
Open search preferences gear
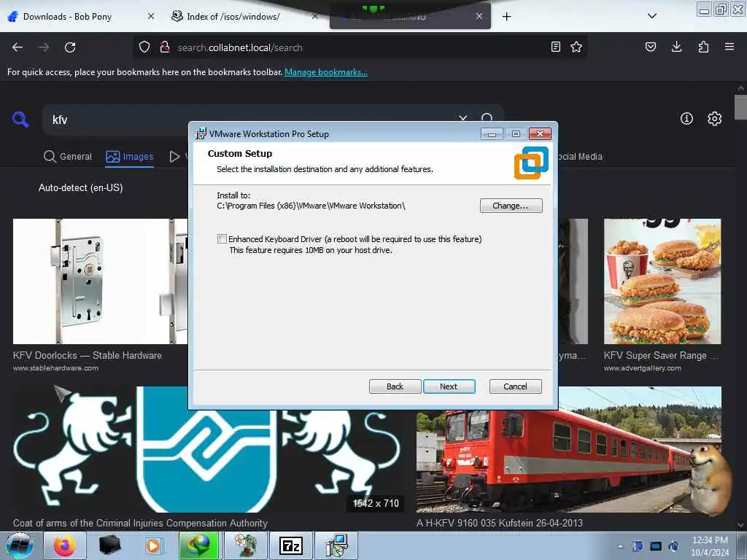click(715, 119)
